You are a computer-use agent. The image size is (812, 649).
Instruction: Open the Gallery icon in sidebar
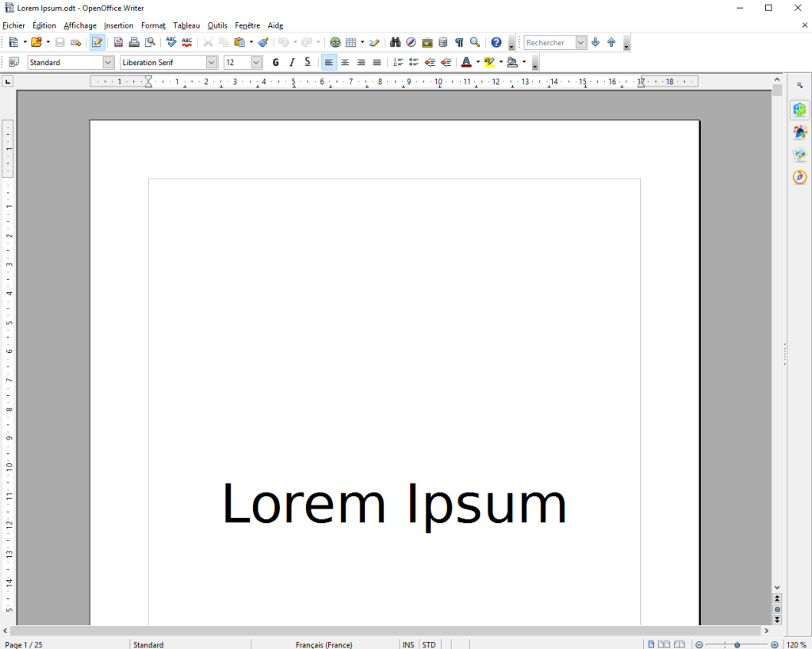tap(799, 155)
